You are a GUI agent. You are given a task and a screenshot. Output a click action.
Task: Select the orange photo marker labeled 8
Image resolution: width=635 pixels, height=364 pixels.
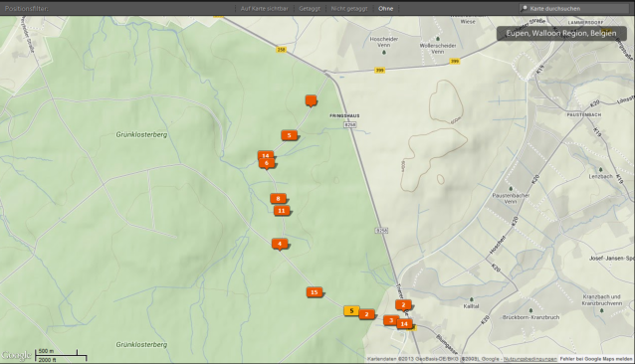click(x=279, y=199)
